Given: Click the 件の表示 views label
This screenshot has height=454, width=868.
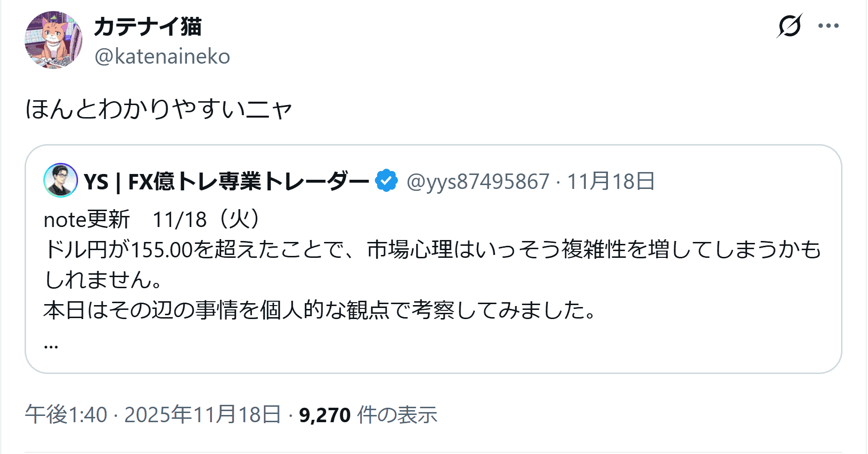Looking at the screenshot, I should (x=397, y=415).
